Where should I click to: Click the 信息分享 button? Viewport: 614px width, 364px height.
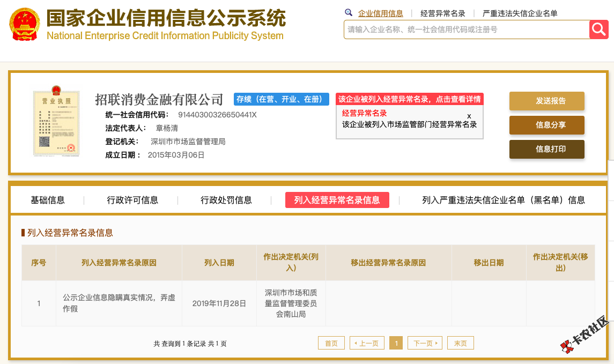(x=546, y=125)
